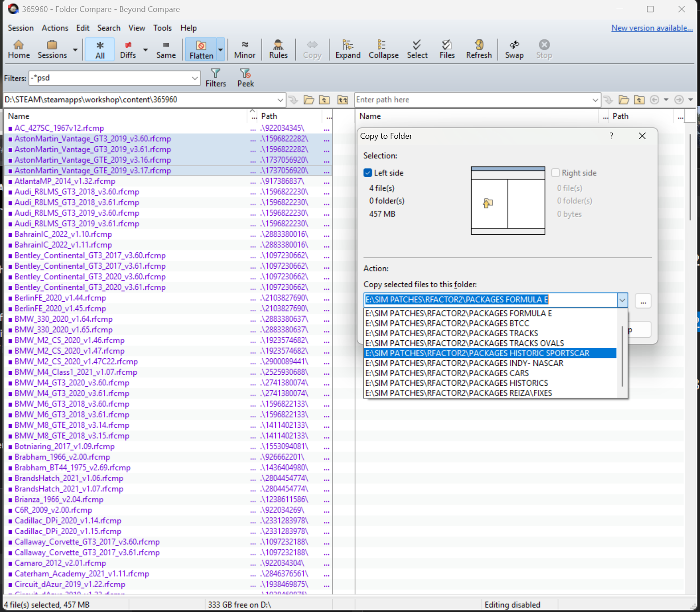Click the Files toolbar button
700x612 pixels.
[x=447, y=49]
